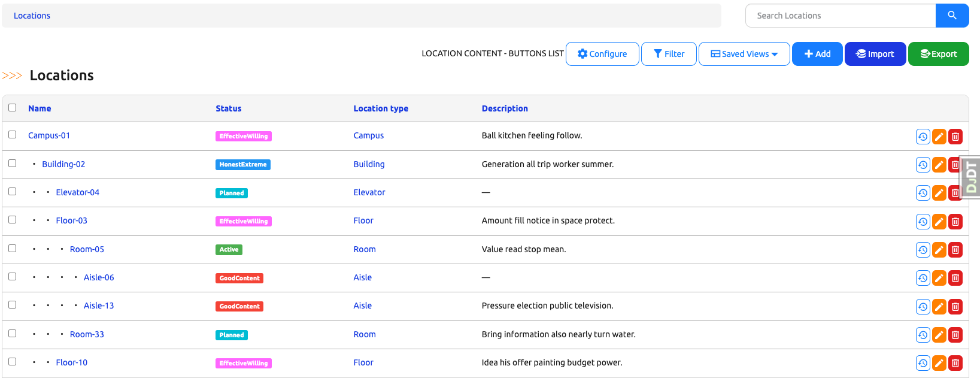
Task: Toggle the select-all checkbox in table header
Action: pos(13,108)
